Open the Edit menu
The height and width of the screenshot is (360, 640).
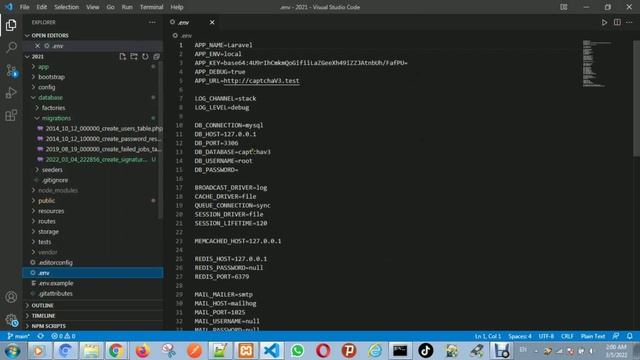[42, 7]
